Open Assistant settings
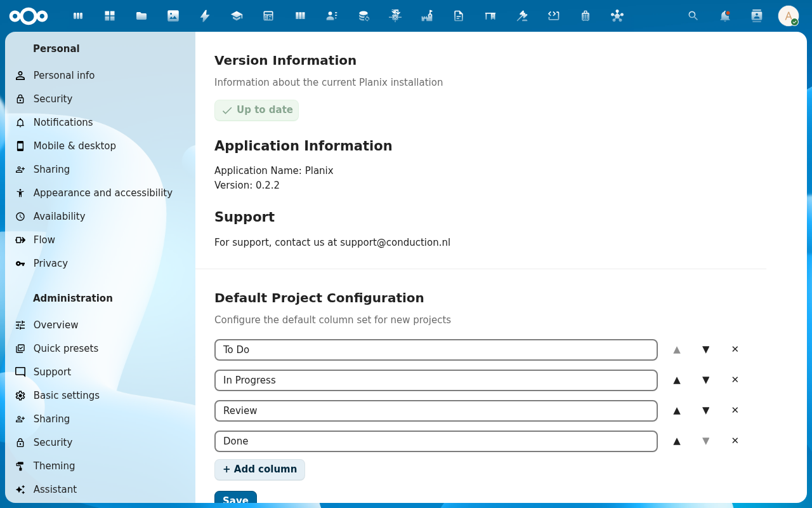 (100, 490)
